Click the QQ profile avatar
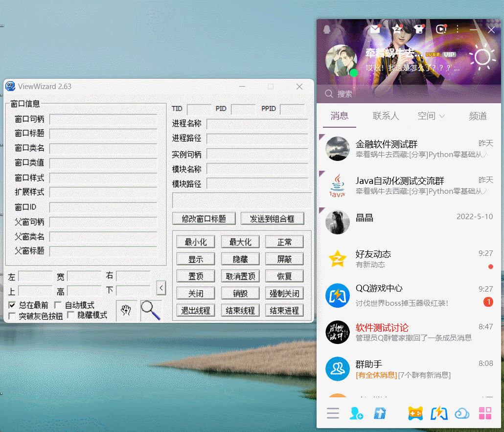This screenshot has width=504, height=432. coord(341,61)
